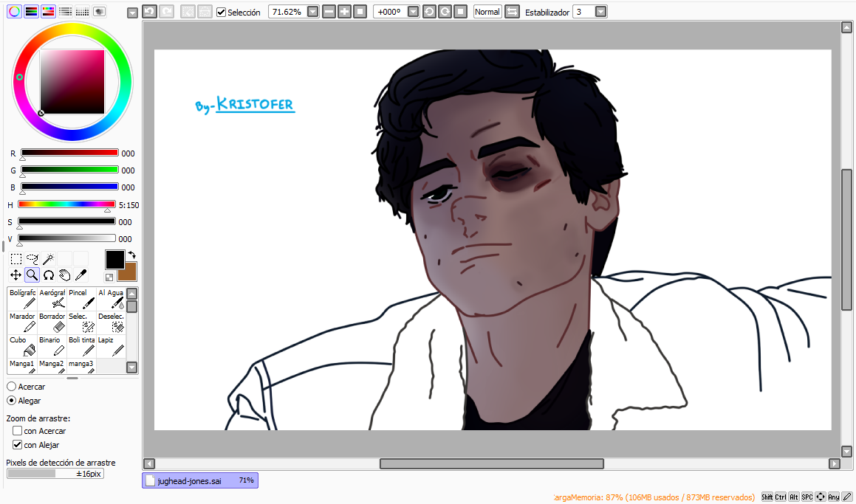Reset the zoom level
Image resolution: width=856 pixels, height=504 pixels.
360,12
